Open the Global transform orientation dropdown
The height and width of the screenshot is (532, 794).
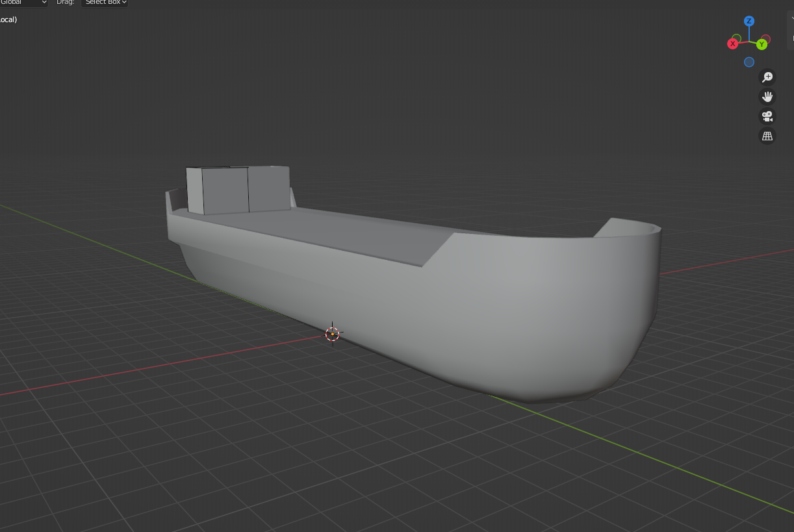click(x=23, y=3)
